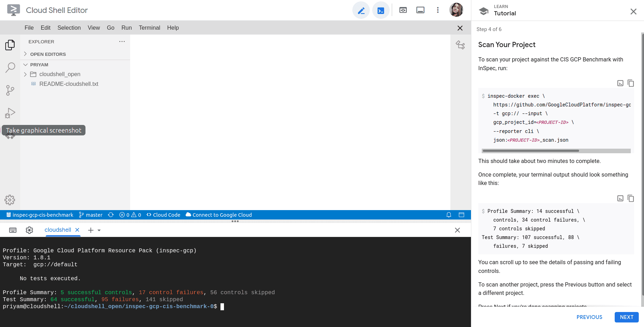Open the Explorer view in activity bar
The image size is (644, 327).
[x=10, y=45]
